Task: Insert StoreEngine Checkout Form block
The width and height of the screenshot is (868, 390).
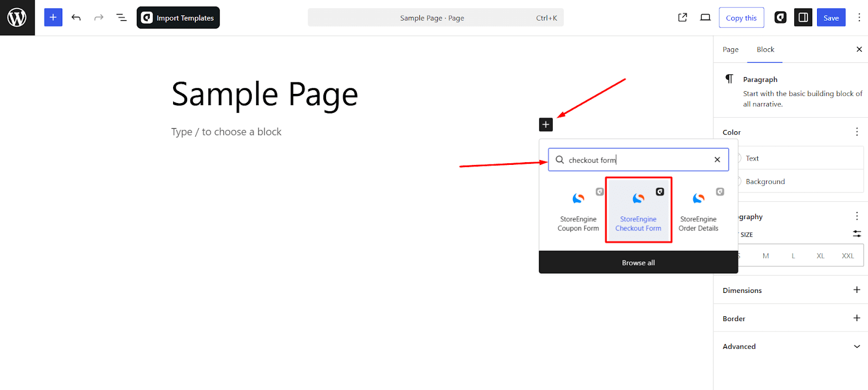Action: coord(639,210)
